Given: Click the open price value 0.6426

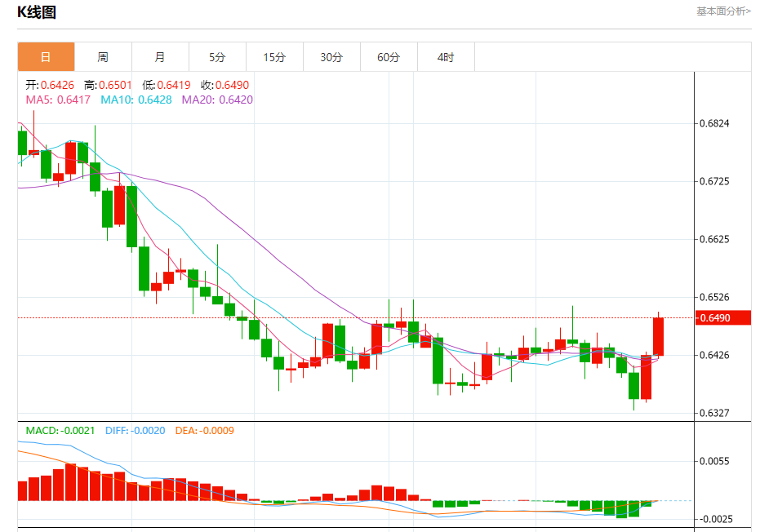Looking at the screenshot, I should (x=57, y=86).
